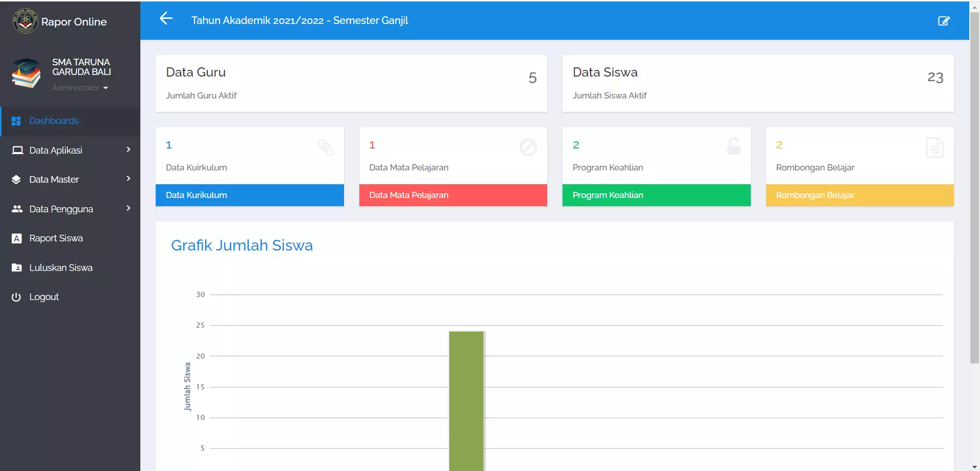Click the Grafik Jumlah Siswa heading
This screenshot has width=980, height=471.
[x=242, y=245]
